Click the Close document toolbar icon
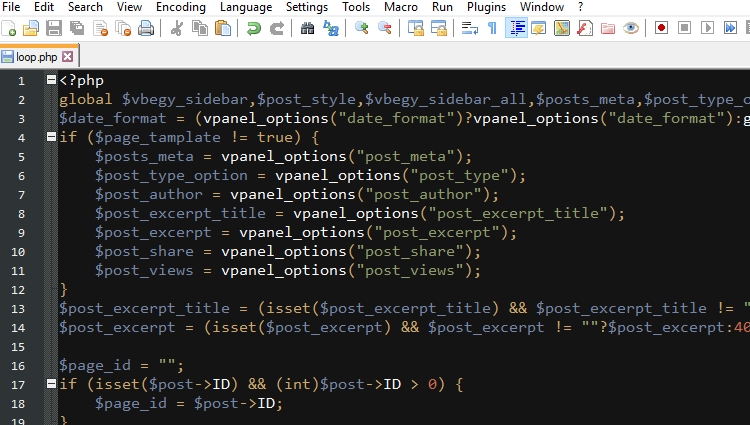 click(x=100, y=28)
